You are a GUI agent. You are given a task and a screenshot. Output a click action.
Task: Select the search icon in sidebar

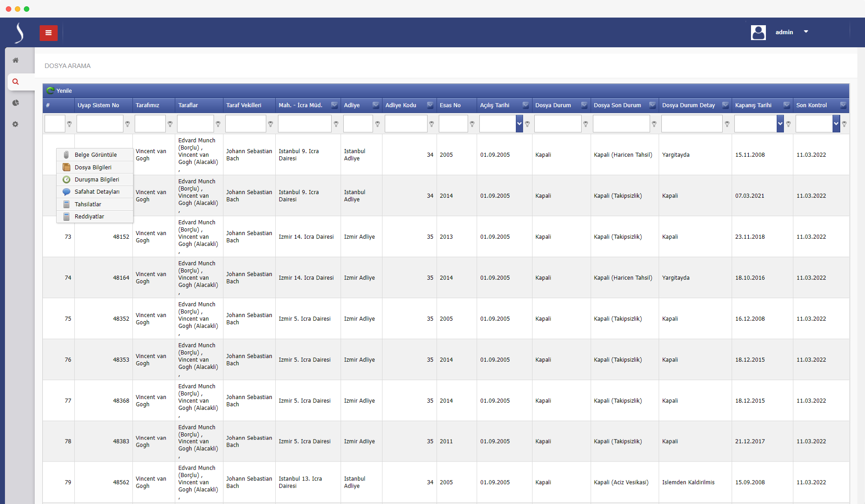15,82
